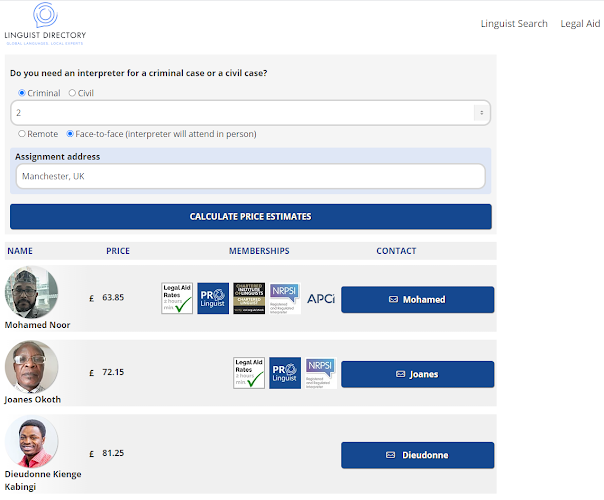Image resolution: width=604 pixels, height=500 pixels.
Task: Click the Linguist Directory logo
Action: (x=45, y=24)
